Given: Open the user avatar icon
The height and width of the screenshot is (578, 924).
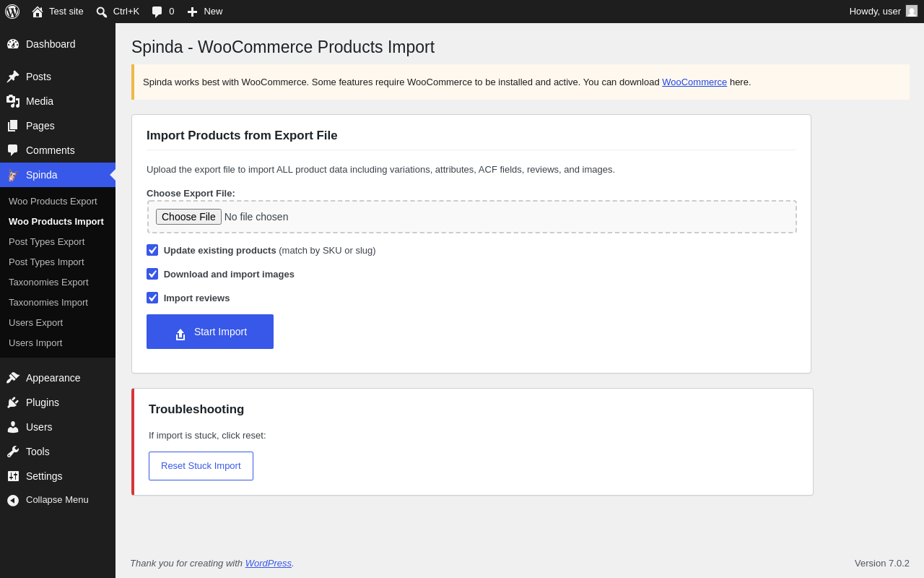Looking at the screenshot, I should tap(912, 11).
